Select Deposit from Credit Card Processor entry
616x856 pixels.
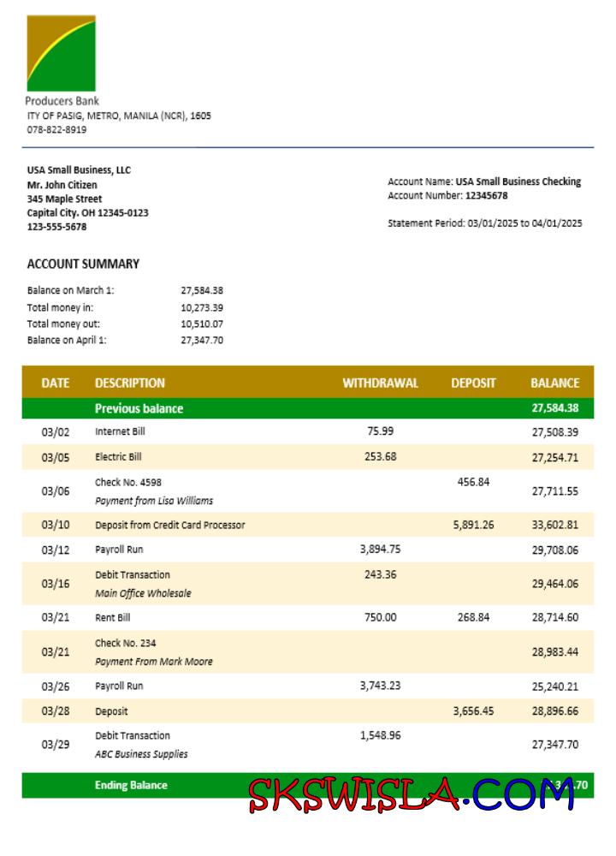[x=169, y=525]
